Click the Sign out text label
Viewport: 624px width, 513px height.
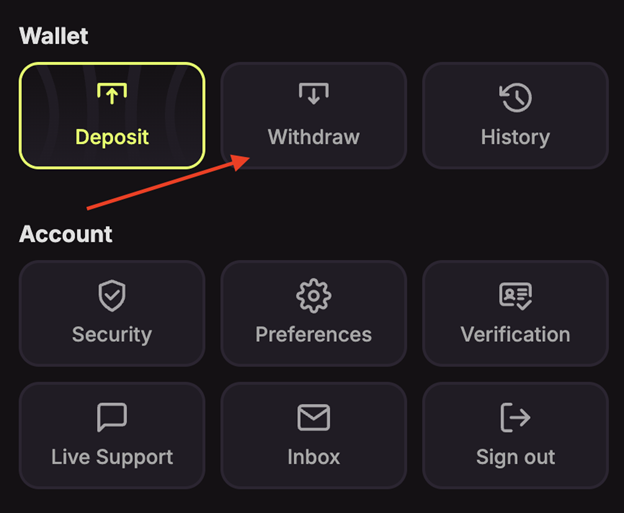515,458
